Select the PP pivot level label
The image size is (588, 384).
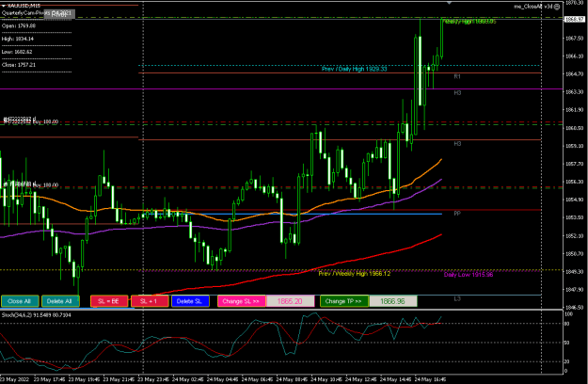coord(457,214)
